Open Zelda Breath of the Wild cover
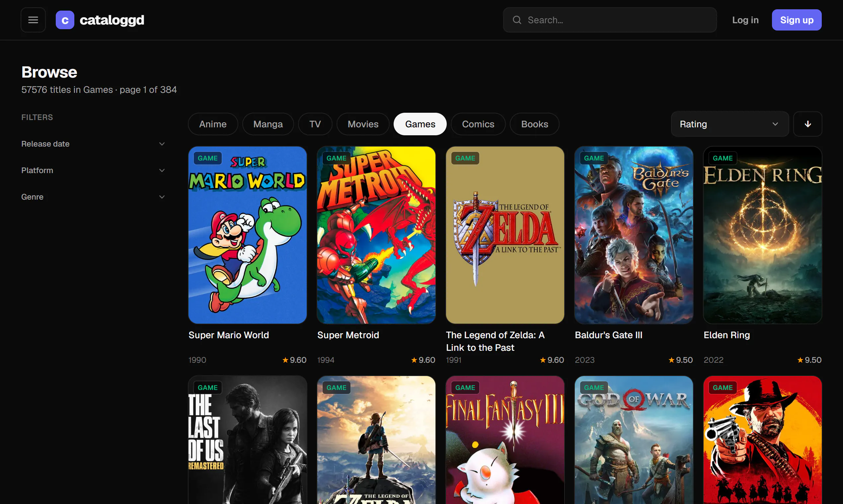Screen dimensions: 843x504 pyautogui.click(x=376, y=440)
